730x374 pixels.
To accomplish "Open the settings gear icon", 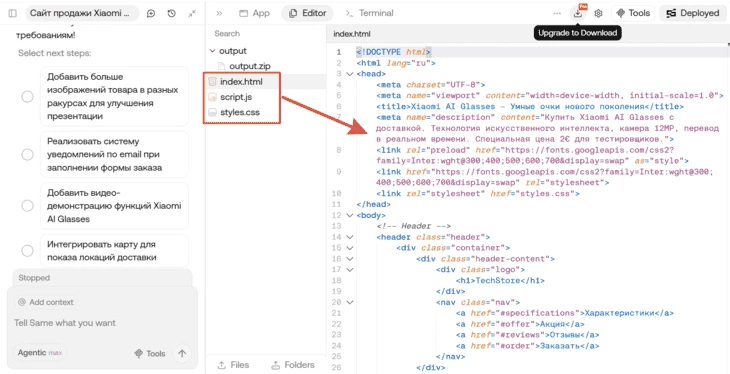I will tap(598, 14).
